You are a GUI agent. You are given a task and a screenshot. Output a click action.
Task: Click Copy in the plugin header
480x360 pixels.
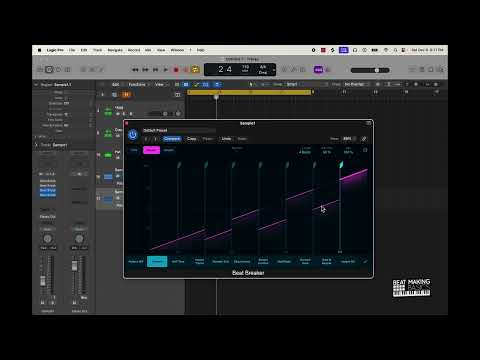coord(191,139)
